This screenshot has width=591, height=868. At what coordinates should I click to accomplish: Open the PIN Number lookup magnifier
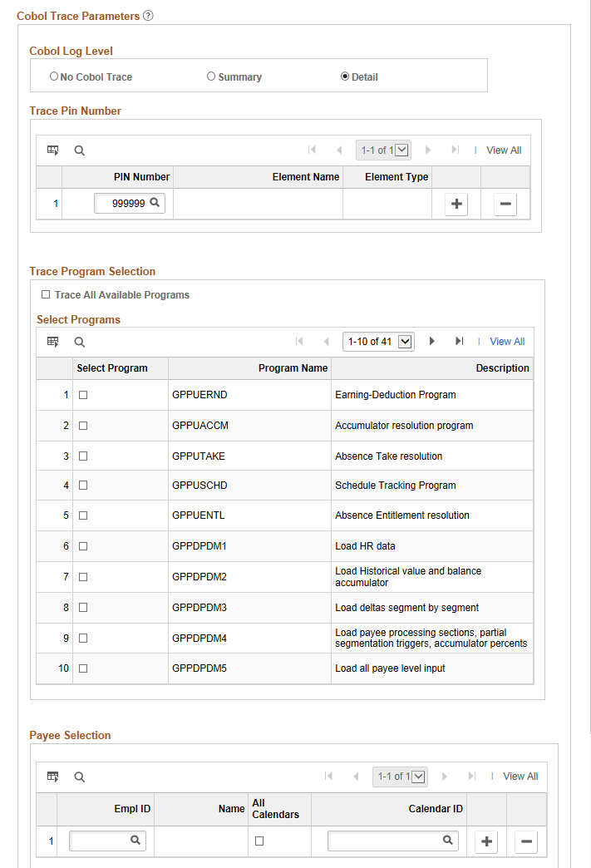tap(156, 203)
